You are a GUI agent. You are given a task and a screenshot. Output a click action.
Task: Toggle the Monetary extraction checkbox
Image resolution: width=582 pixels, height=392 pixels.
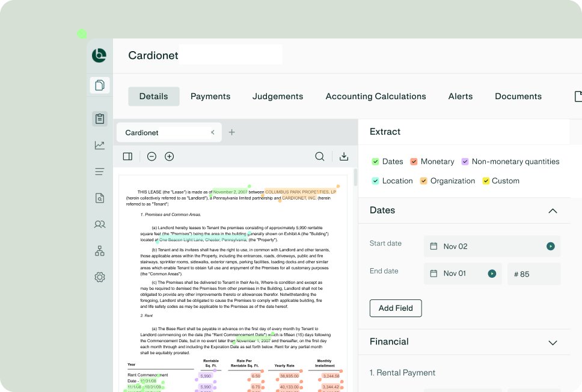point(414,162)
